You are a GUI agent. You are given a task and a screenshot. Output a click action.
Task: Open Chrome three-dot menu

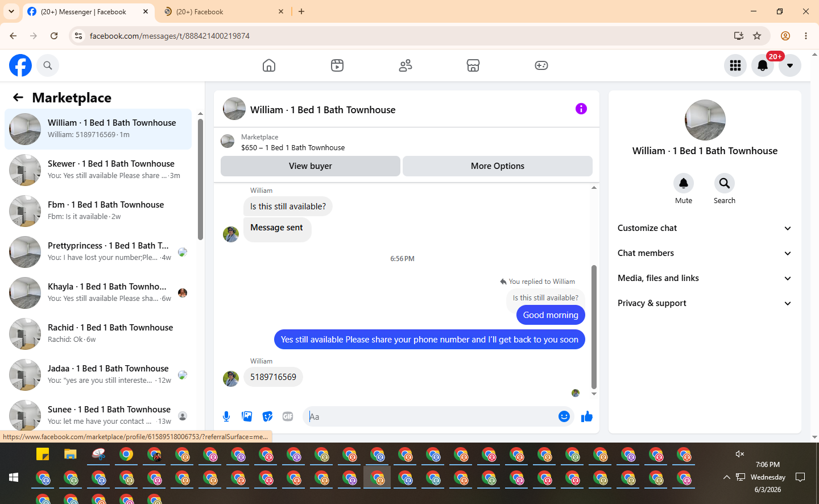coord(806,36)
